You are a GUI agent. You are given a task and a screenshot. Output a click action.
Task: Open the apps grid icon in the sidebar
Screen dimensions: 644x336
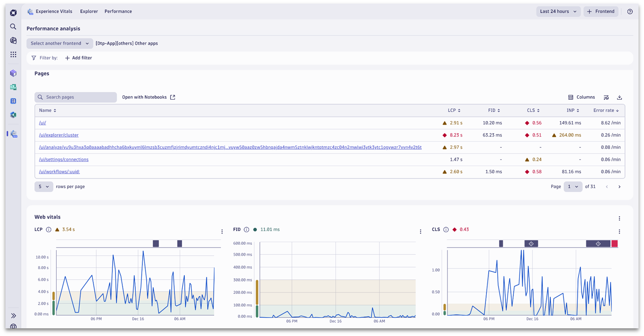pyautogui.click(x=13, y=54)
